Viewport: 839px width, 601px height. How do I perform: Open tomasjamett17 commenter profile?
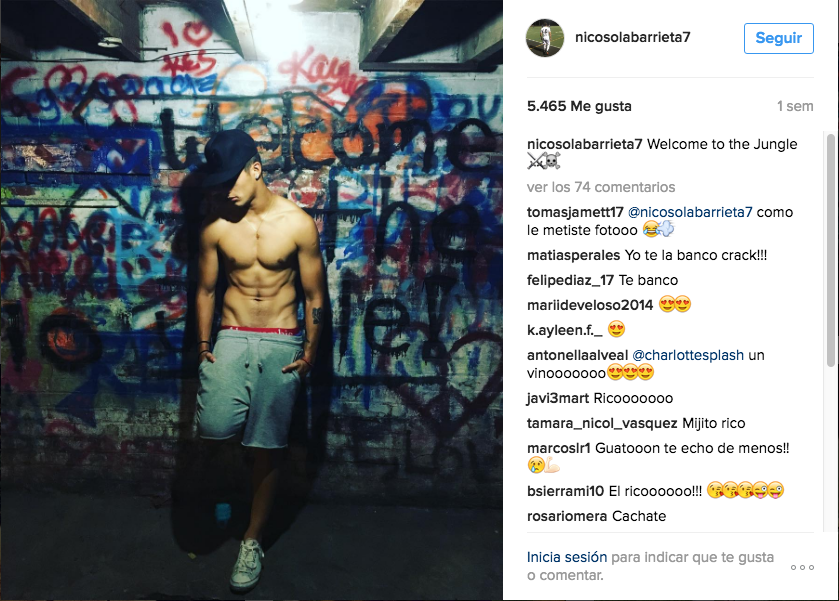tap(575, 212)
